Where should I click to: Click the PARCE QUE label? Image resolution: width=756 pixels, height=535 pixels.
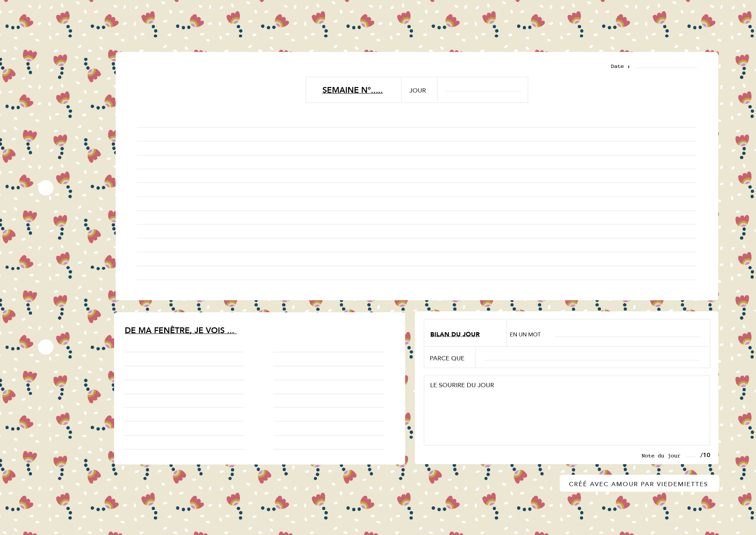click(447, 358)
